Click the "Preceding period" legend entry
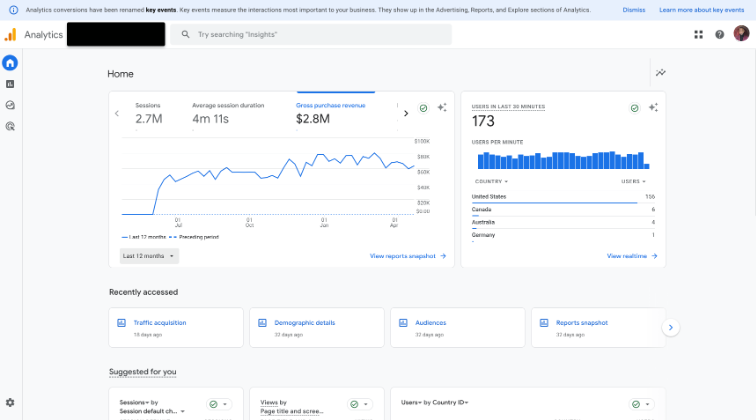The image size is (756, 420). pyautogui.click(x=194, y=237)
